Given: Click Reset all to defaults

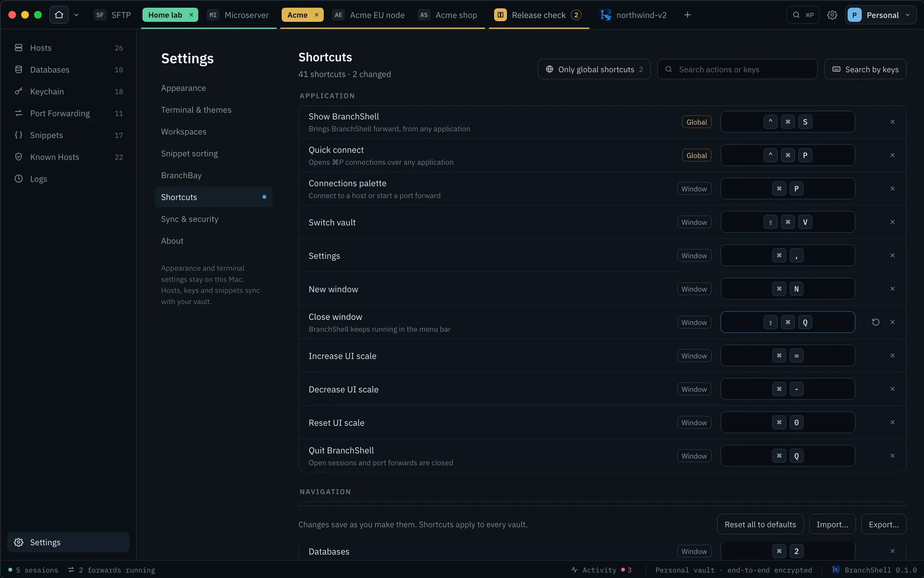Looking at the screenshot, I should tap(760, 524).
